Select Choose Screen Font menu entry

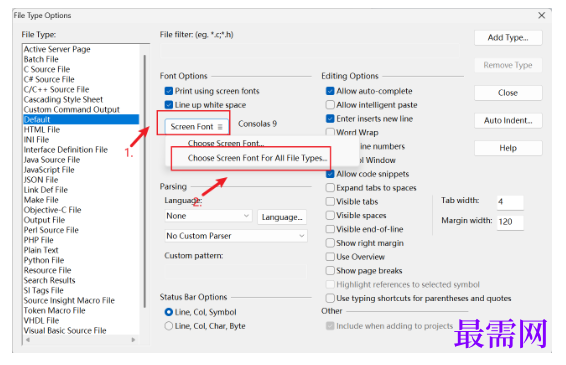click(226, 143)
